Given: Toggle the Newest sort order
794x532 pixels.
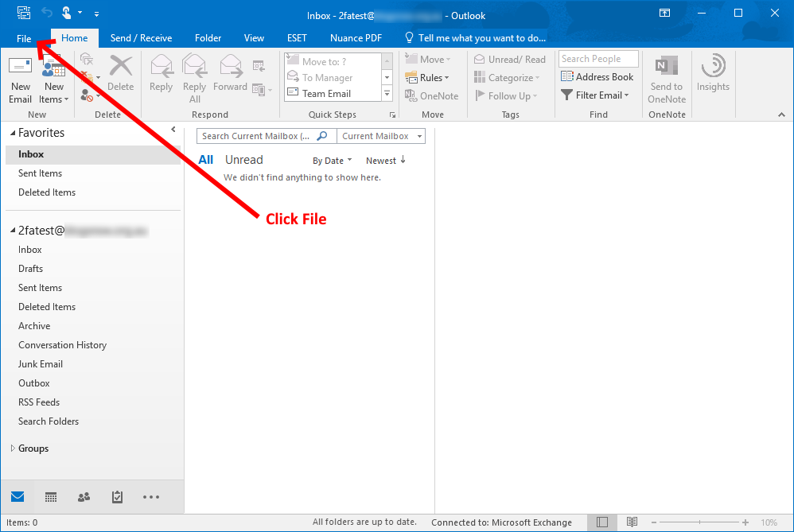Looking at the screenshot, I should coord(386,161).
